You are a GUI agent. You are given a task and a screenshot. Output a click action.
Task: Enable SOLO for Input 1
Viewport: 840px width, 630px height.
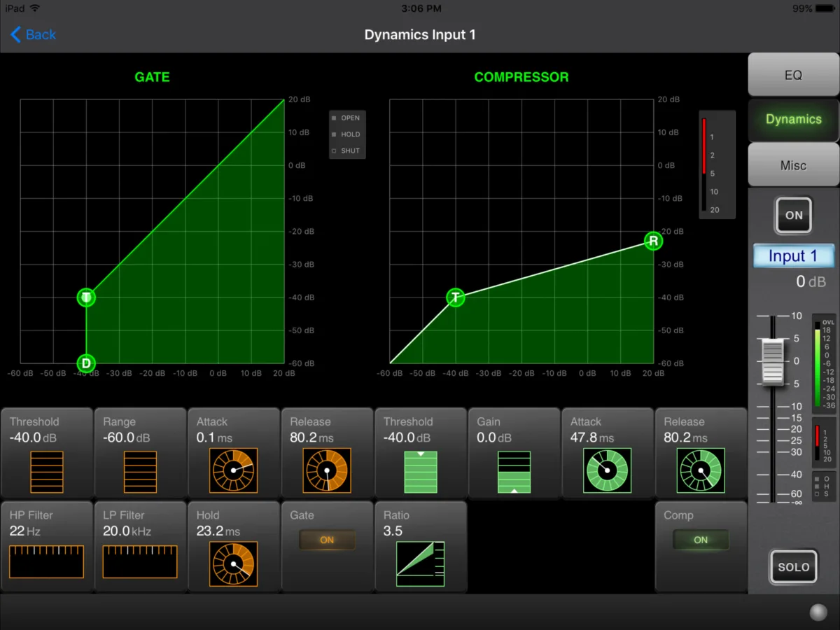pyautogui.click(x=793, y=567)
